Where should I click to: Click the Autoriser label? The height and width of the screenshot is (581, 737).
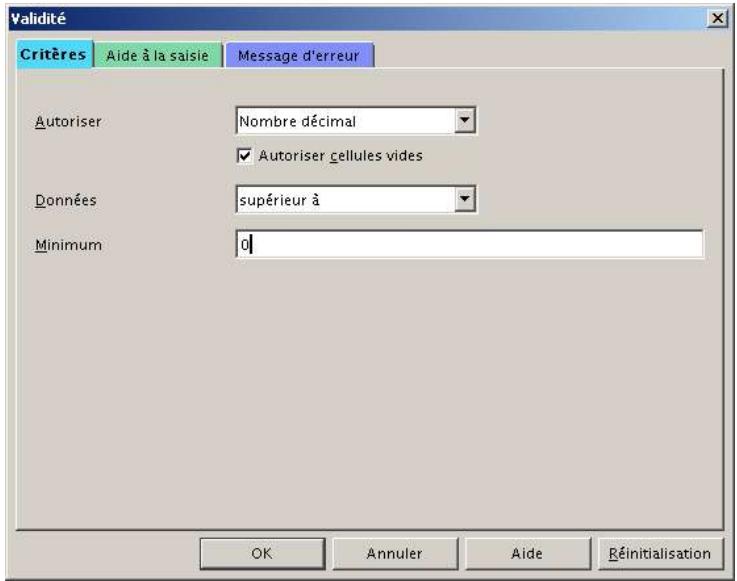pyautogui.click(x=68, y=121)
